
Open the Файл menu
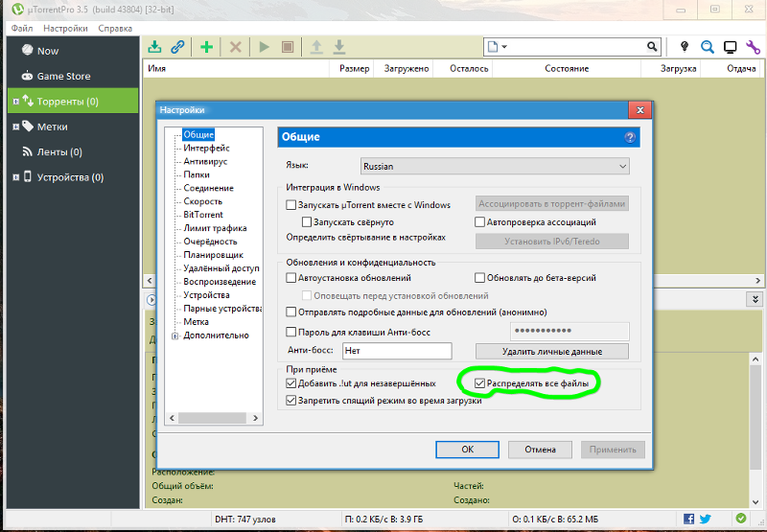click(x=22, y=29)
